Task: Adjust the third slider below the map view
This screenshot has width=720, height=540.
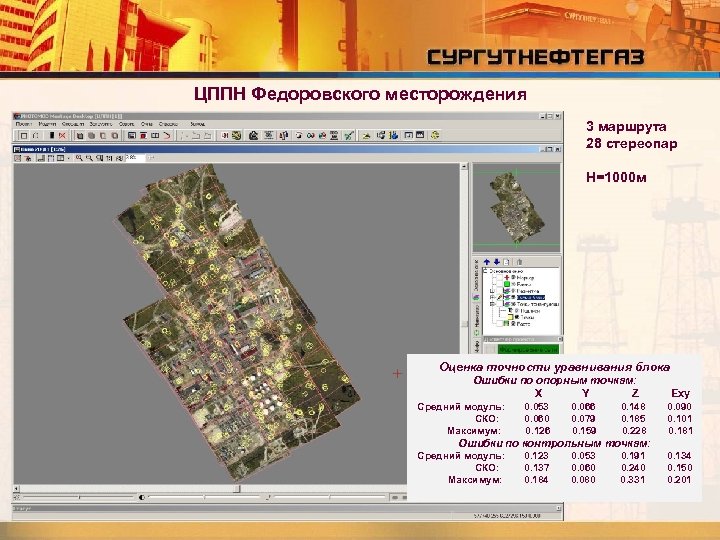Action: click(331, 497)
